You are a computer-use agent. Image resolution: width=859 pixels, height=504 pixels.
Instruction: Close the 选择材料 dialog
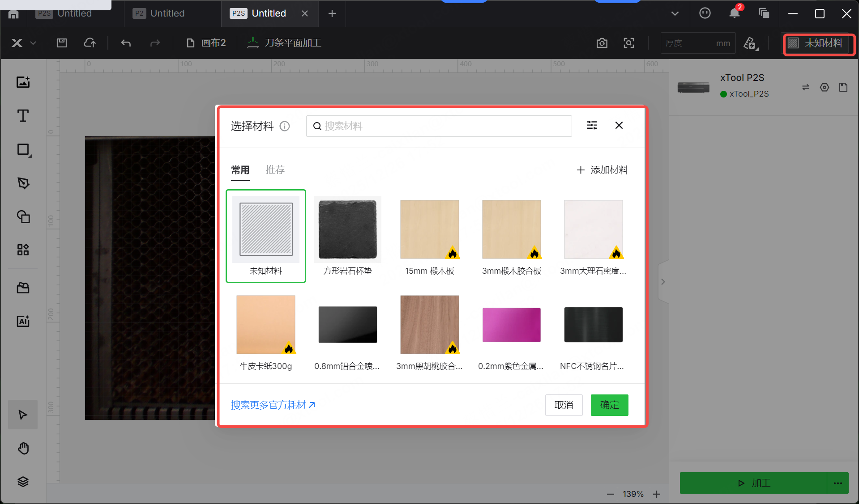pyautogui.click(x=619, y=126)
